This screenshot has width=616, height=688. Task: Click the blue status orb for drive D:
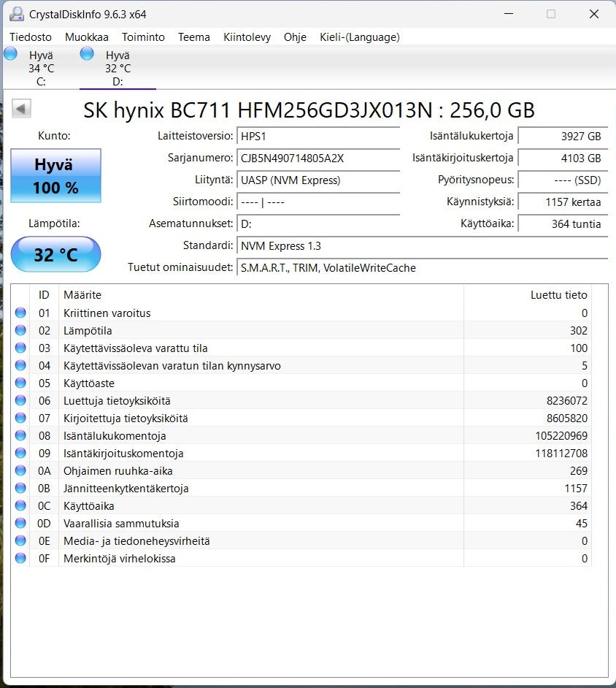click(x=87, y=54)
